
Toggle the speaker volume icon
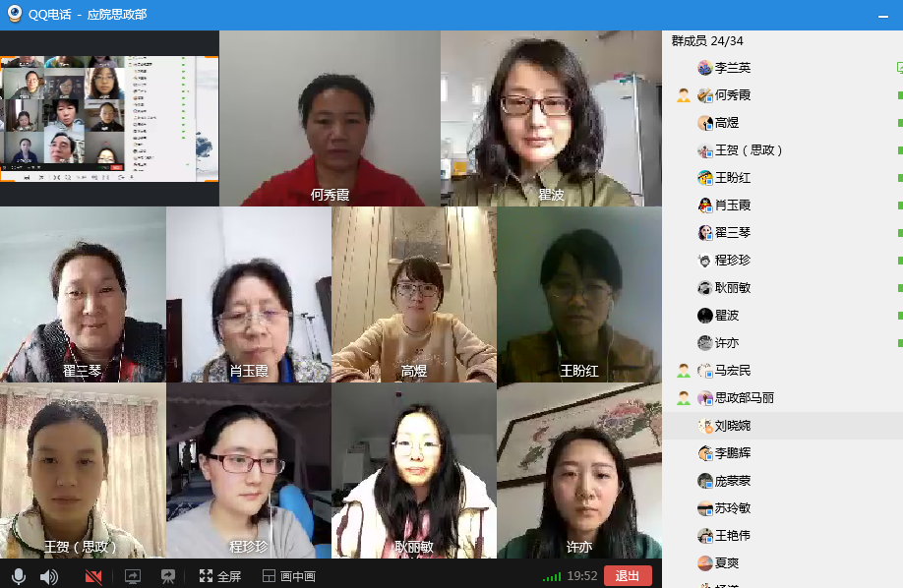(x=49, y=576)
